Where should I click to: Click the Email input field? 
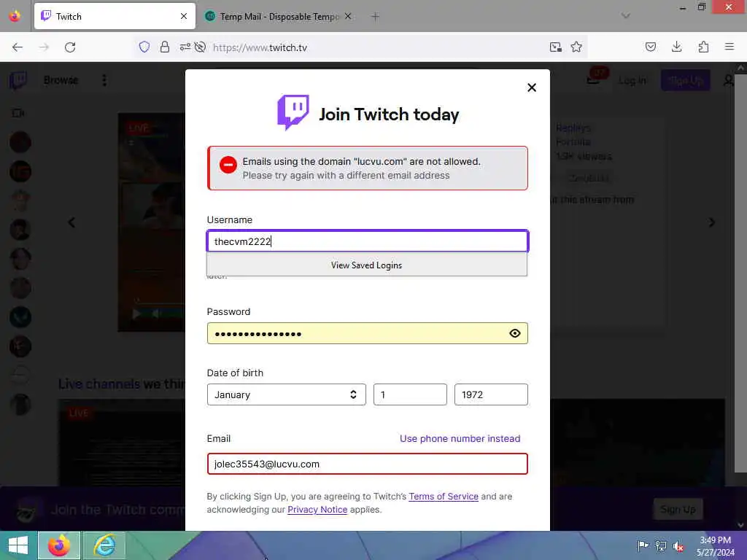coord(368,464)
